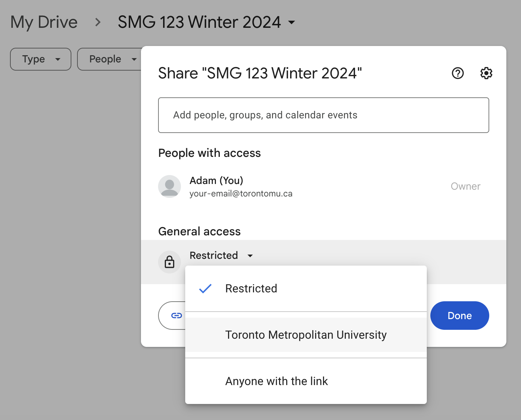Expand the Type filter dropdown
The image size is (521, 420).
[41, 59]
